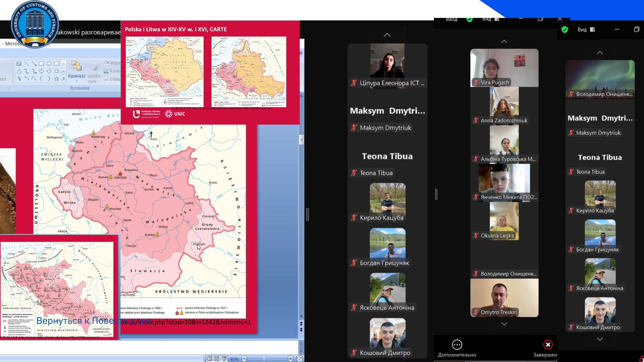Viewport: 644px width, 362px height.
Task: Click green security shield in right Zoom window
Action: (565, 29)
